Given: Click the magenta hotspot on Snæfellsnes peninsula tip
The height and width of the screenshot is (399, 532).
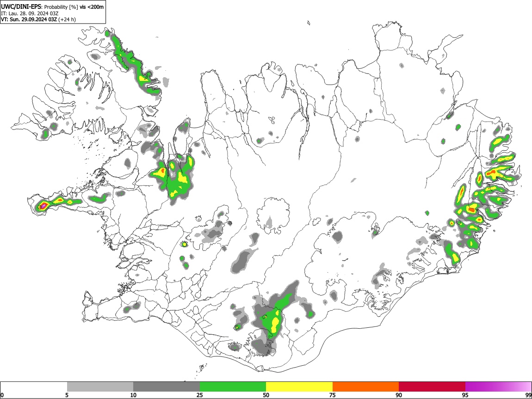Looking at the screenshot, I should (x=43, y=206).
